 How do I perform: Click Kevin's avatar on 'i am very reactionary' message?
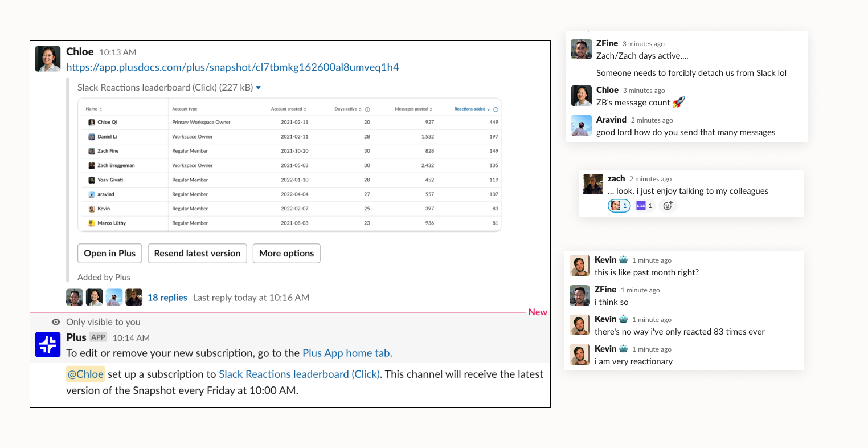point(580,355)
